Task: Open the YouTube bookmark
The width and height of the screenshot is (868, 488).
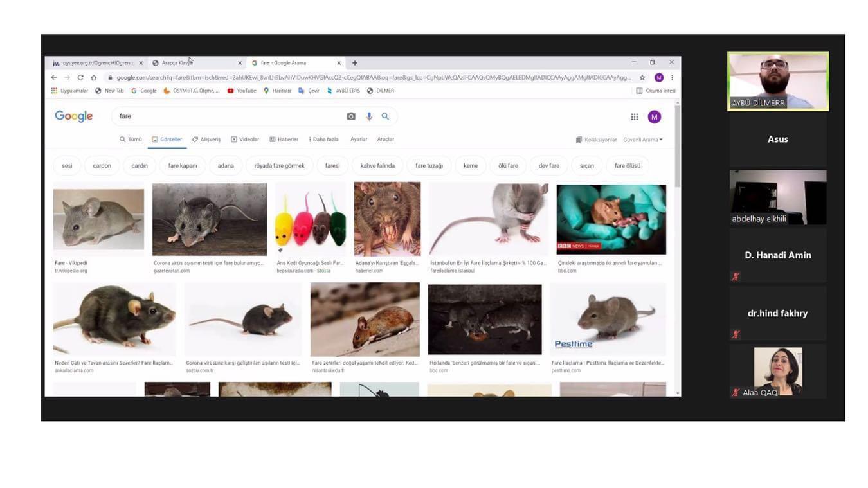Action: click(242, 91)
